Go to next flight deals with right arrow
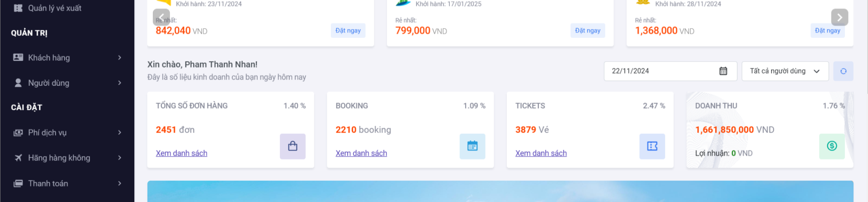The width and height of the screenshot is (868, 202). tap(840, 18)
